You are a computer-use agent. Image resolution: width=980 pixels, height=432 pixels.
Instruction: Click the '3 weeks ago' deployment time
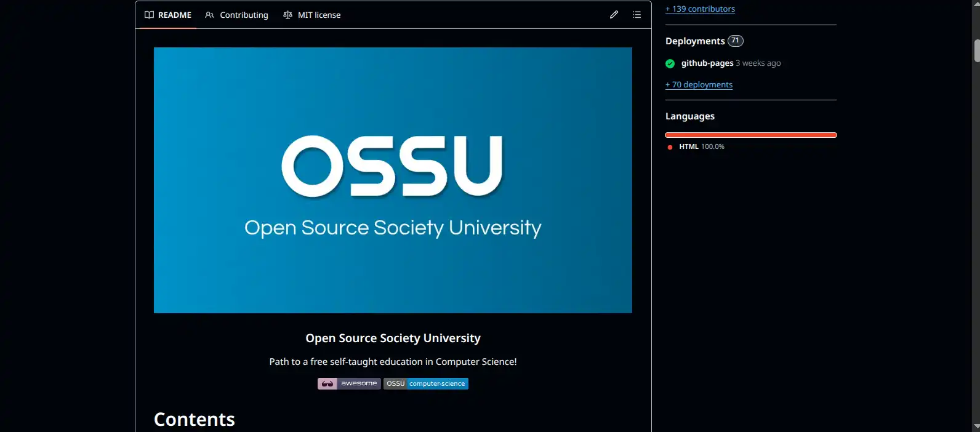click(758, 63)
